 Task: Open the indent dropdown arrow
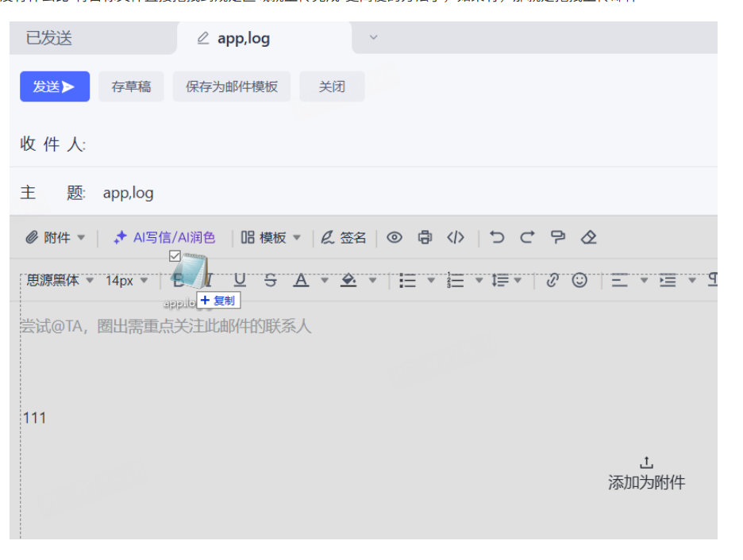(692, 280)
